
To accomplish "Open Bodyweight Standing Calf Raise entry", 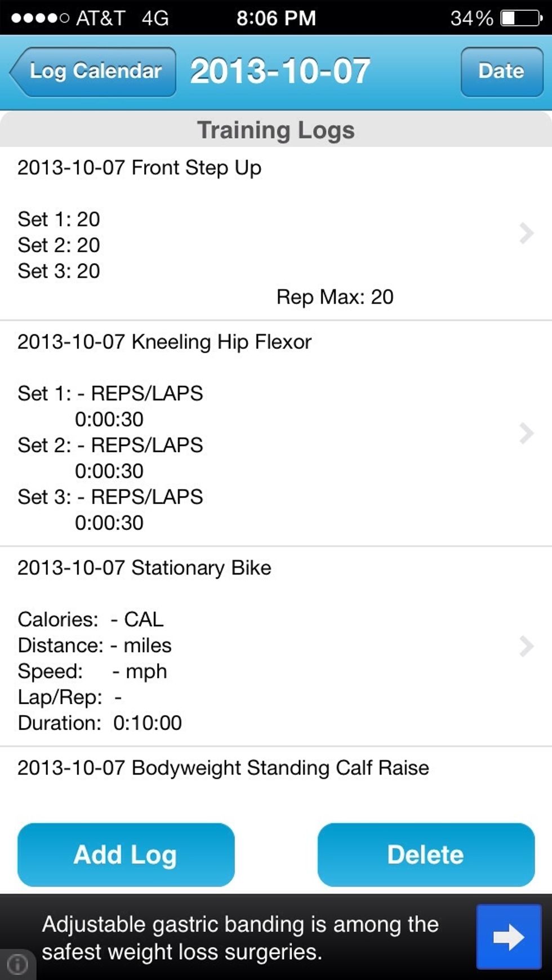I will coord(223,768).
